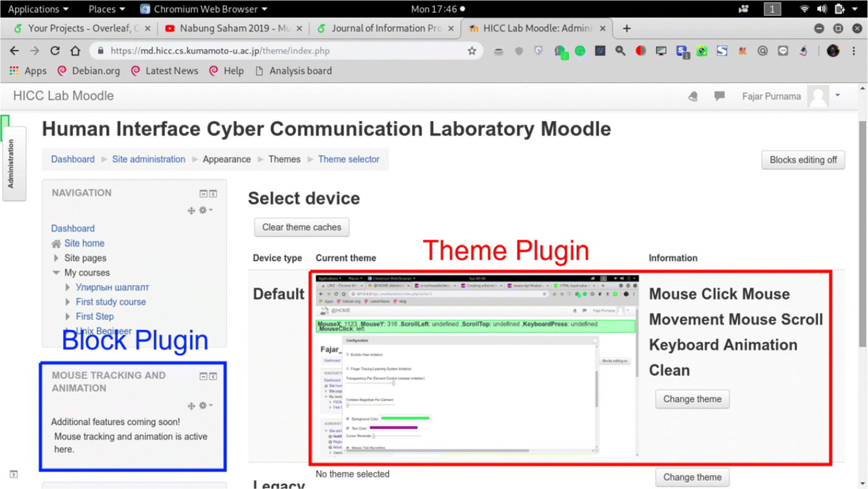This screenshot has width=868, height=489.
Task: Expand the Улирлын шалгалт course node
Action: [x=68, y=287]
